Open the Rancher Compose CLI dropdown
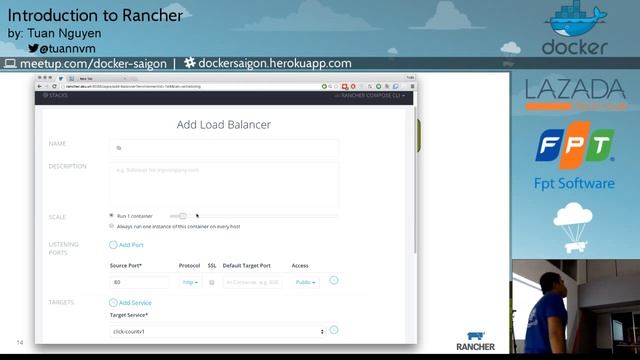640x360 pixels. [x=369, y=96]
